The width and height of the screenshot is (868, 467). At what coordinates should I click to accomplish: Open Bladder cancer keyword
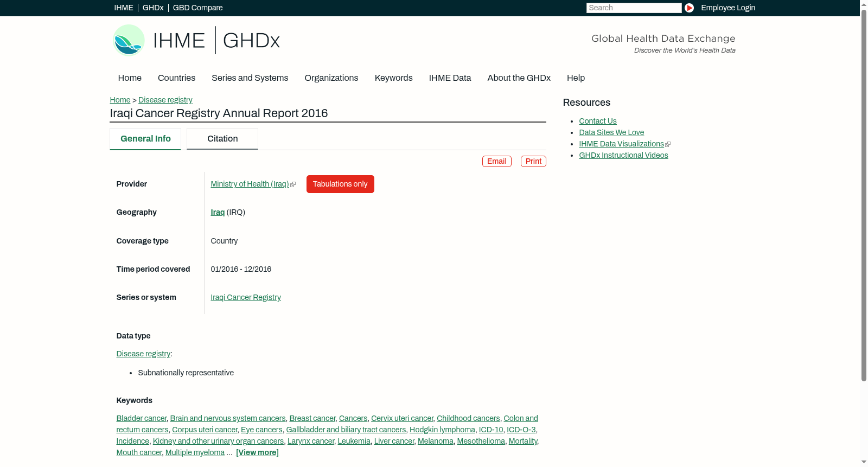click(142, 418)
